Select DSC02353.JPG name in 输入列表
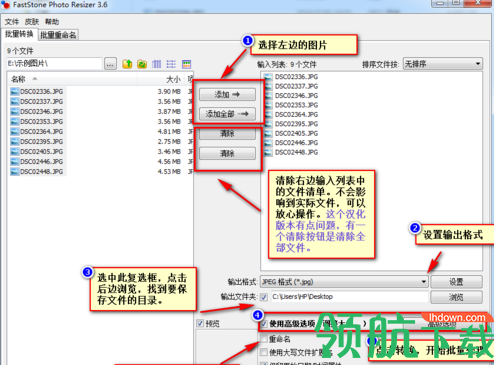 pyautogui.click(x=296, y=105)
